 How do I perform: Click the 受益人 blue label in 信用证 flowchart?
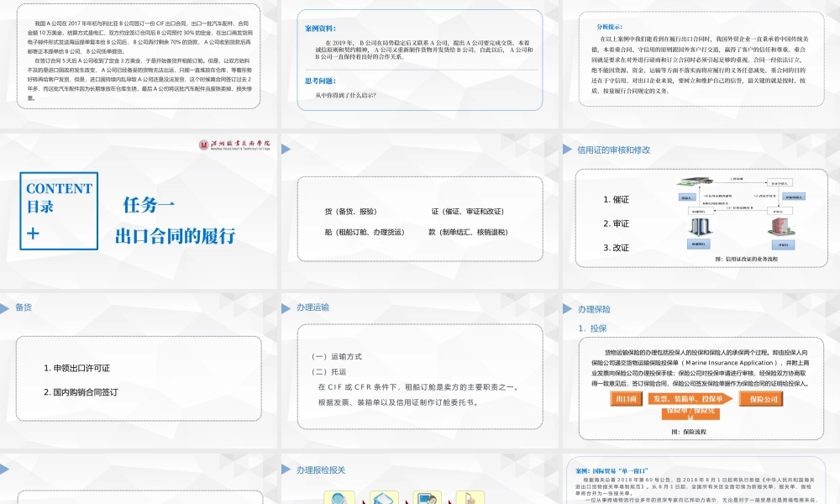pos(687,197)
